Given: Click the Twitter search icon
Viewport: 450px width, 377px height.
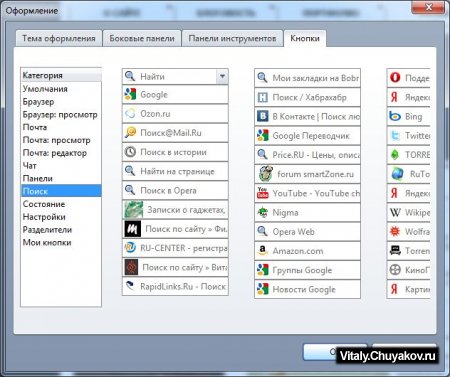Looking at the screenshot, I should click(395, 136).
